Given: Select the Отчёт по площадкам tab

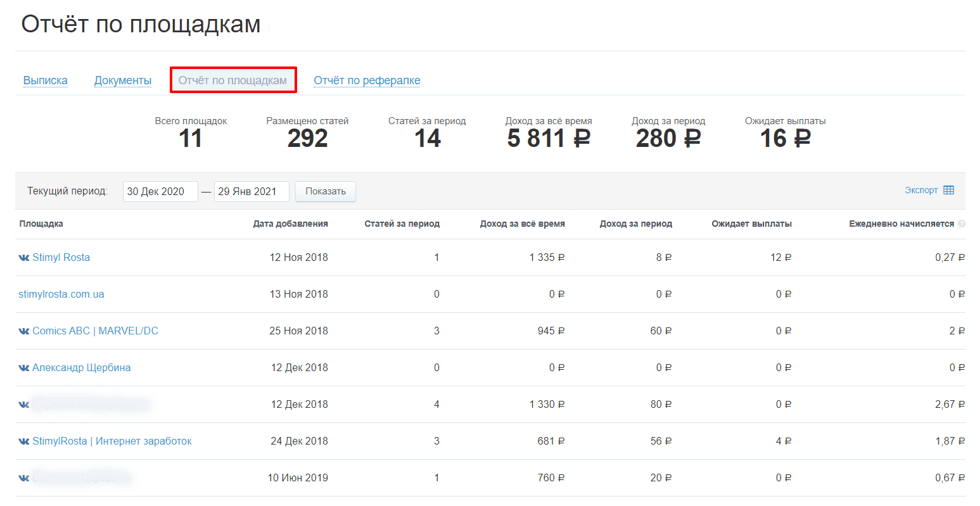Looking at the screenshot, I should [232, 80].
